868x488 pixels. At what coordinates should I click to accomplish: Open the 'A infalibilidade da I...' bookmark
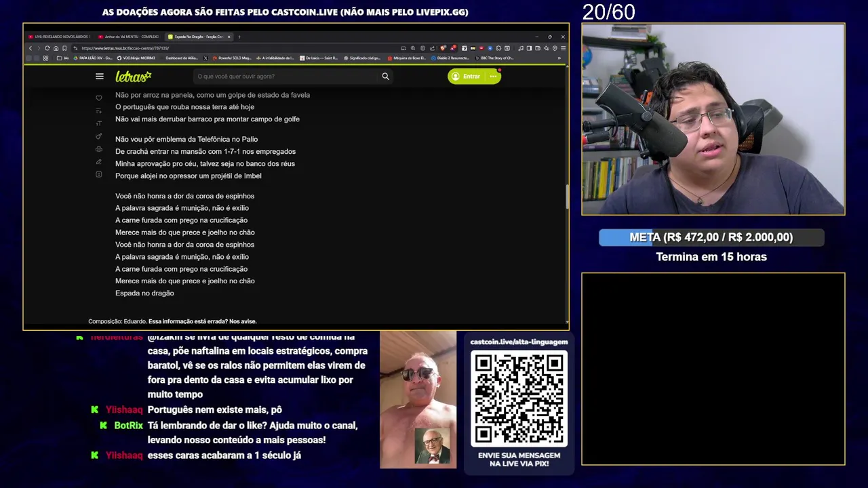click(x=275, y=58)
